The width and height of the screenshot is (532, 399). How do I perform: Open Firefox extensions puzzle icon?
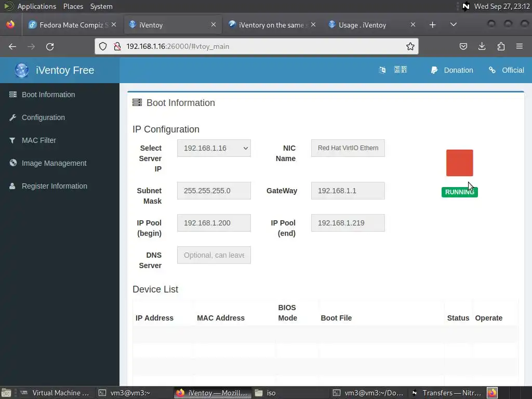501,46
